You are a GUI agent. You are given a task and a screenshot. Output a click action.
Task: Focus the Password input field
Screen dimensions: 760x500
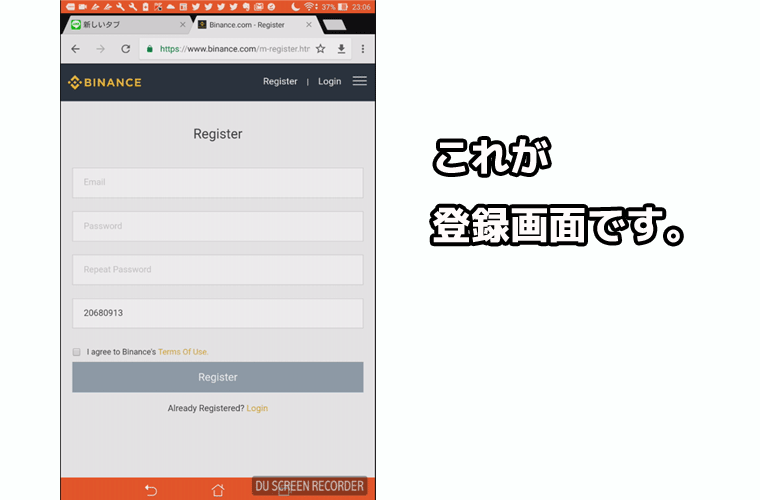[218, 226]
